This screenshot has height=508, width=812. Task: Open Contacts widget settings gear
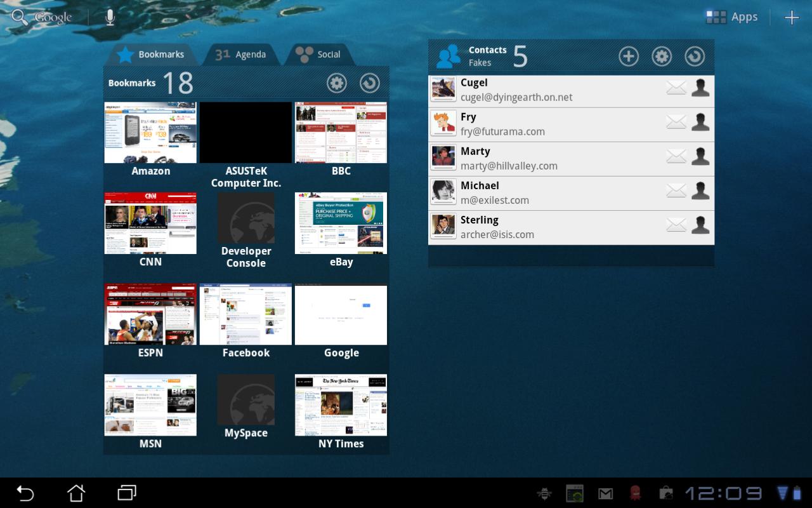pyautogui.click(x=662, y=57)
